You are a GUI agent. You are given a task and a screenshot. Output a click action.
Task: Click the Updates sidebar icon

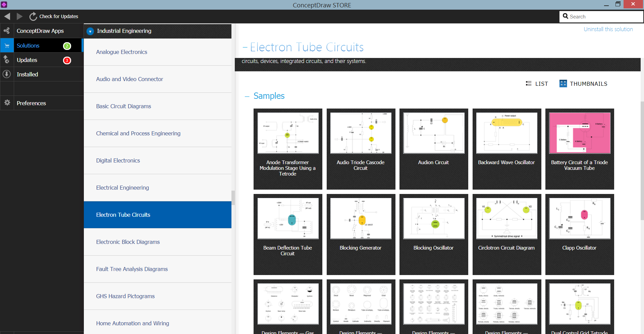click(7, 60)
